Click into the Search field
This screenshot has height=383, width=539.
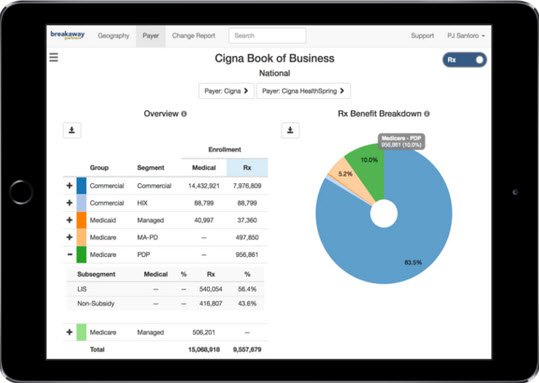click(267, 35)
